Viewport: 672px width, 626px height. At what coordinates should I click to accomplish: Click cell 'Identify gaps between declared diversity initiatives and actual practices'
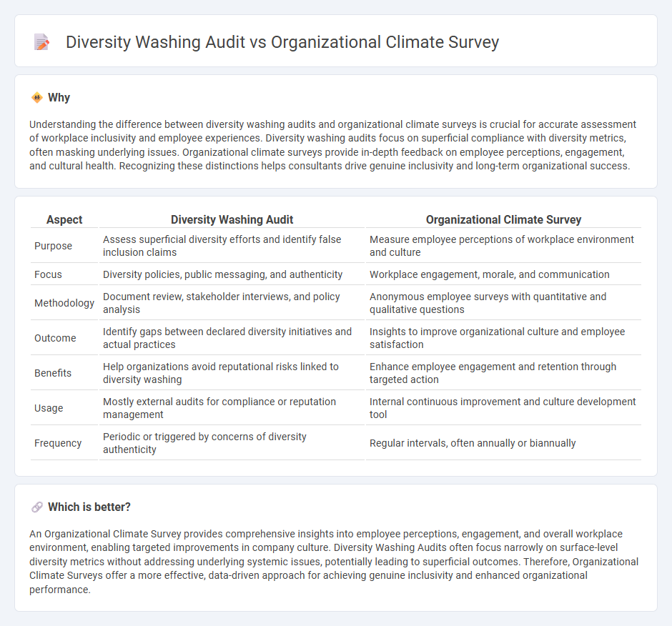[232, 338]
